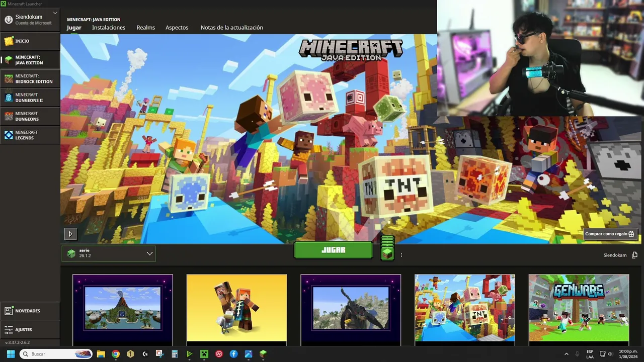Open the Creeper face icon in the taskbar

point(204,354)
